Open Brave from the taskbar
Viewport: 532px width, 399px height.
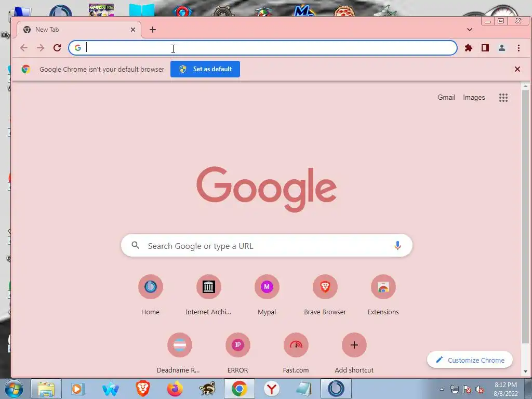click(x=143, y=389)
